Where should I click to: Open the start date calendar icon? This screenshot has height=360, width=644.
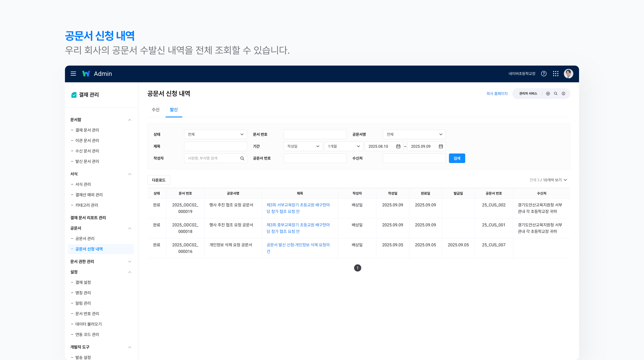click(398, 146)
